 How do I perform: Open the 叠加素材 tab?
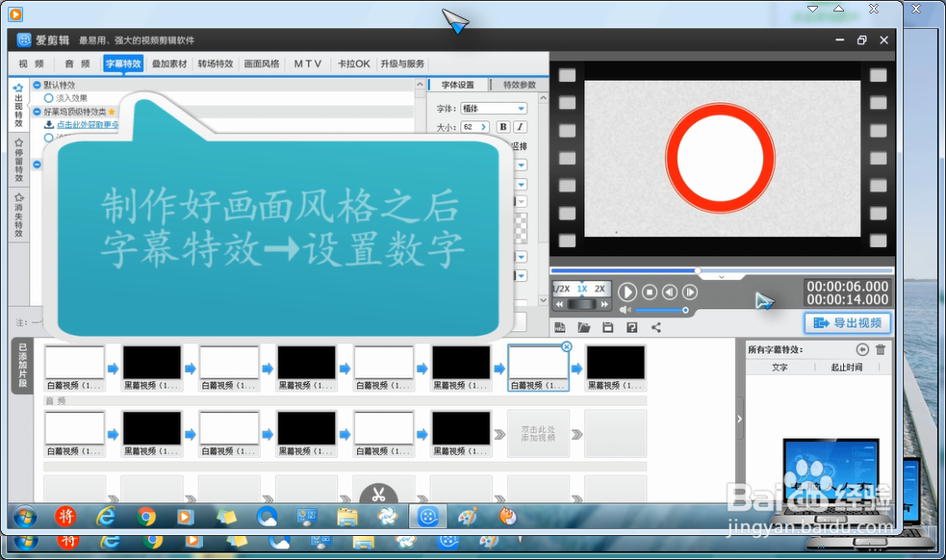pos(169,64)
